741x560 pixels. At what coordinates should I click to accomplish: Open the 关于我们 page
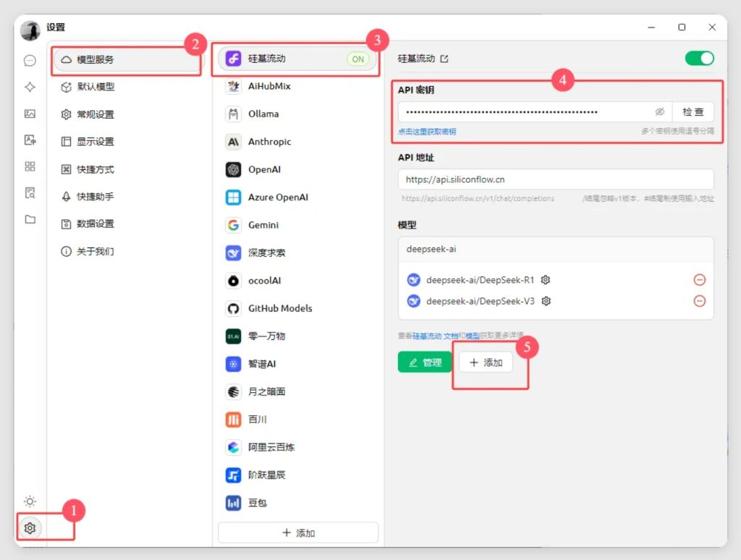(x=127, y=251)
